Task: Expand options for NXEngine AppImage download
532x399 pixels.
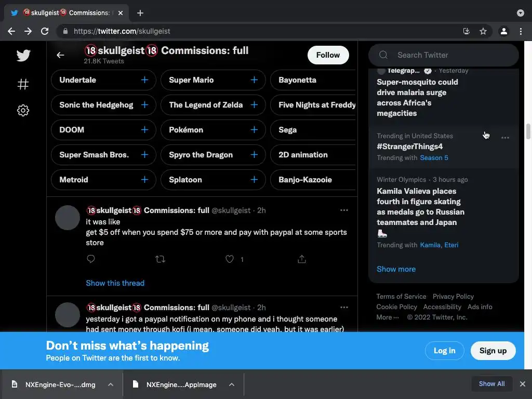Action: click(x=232, y=384)
